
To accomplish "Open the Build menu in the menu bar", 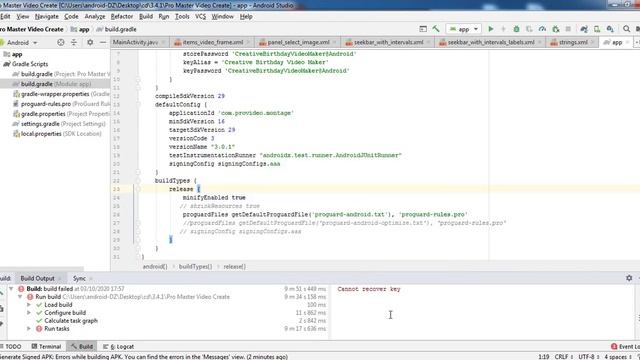I will coord(146,16).
